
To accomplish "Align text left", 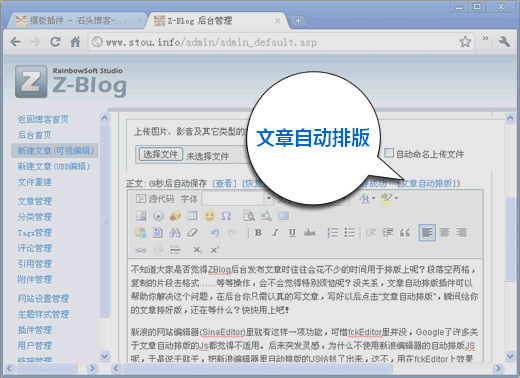I will (427, 232).
